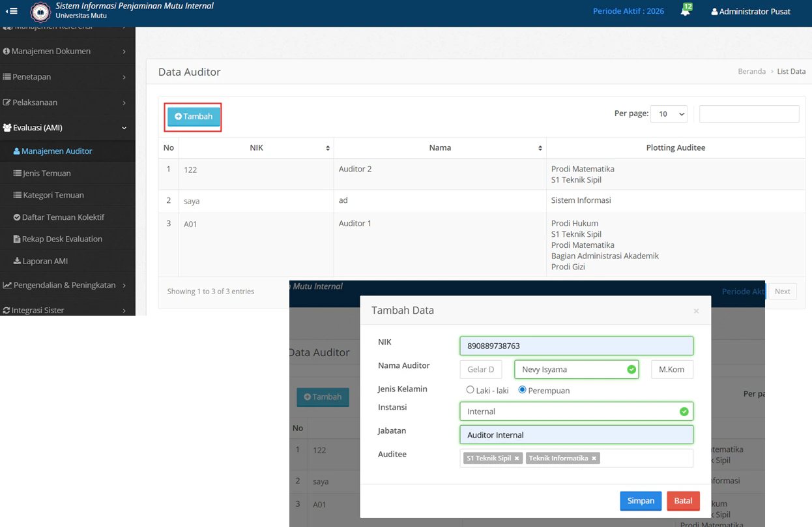Click the Daftar Temuan Kolektif check icon
The width and height of the screenshot is (812, 527).
[17, 217]
